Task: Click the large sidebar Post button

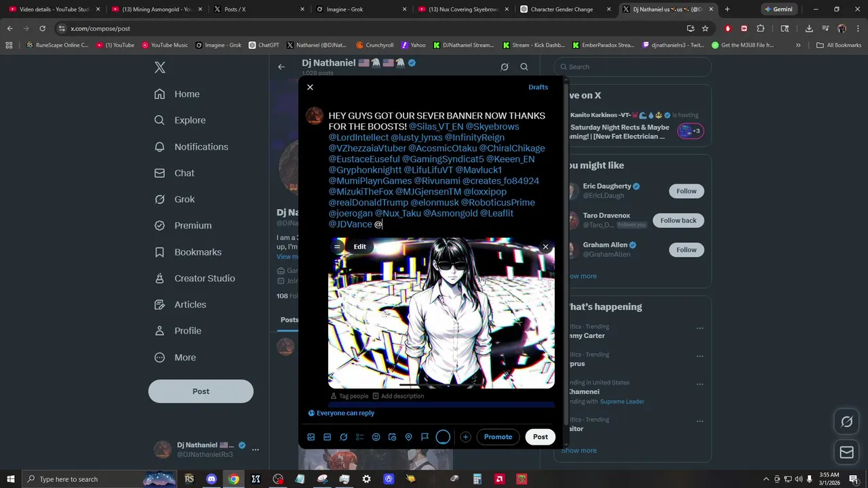Action: tap(201, 391)
